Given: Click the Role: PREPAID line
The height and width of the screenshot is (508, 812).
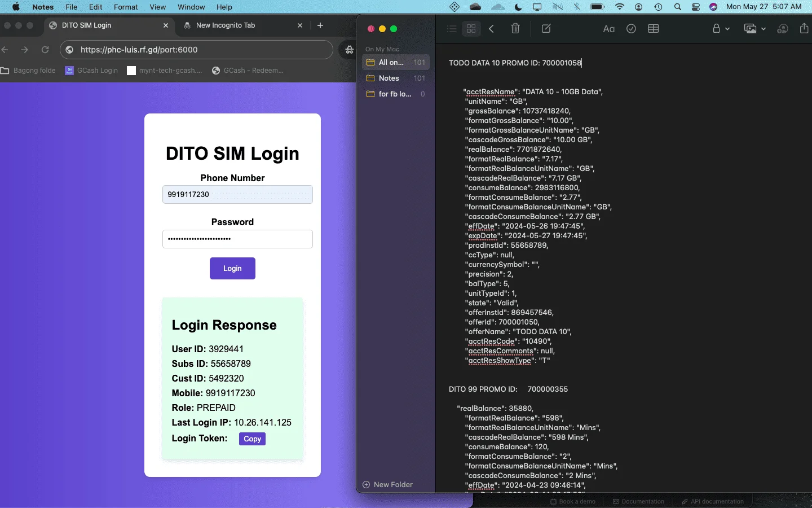Looking at the screenshot, I should click(x=204, y=408).
